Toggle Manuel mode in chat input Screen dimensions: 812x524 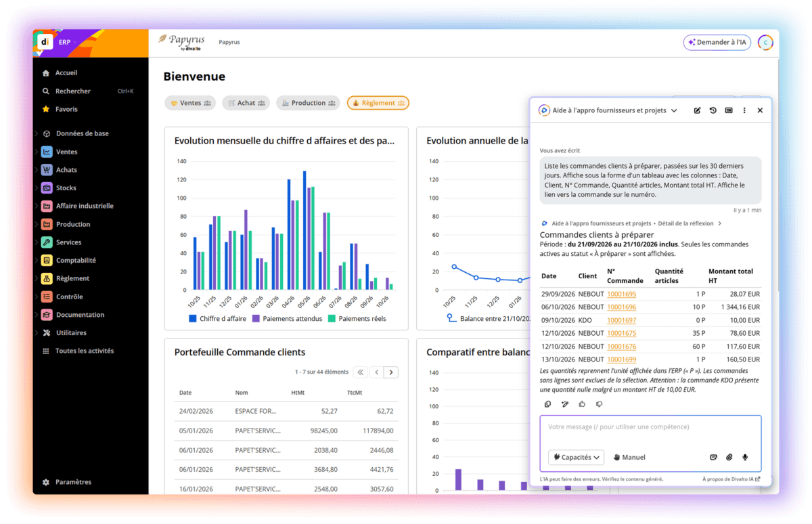tap(629, 458)
